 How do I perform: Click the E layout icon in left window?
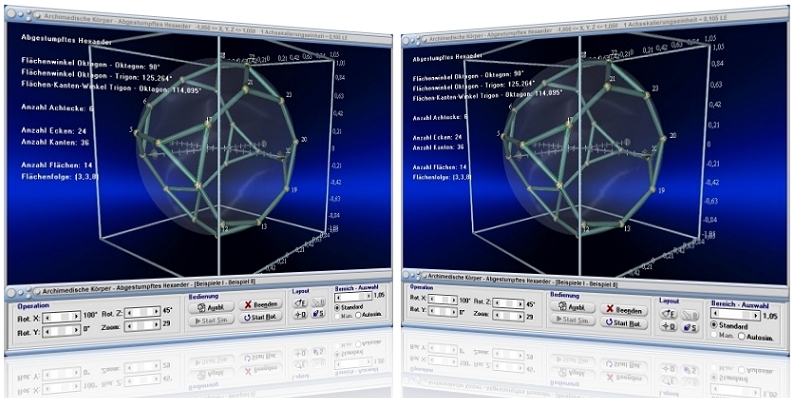point(300,303)
